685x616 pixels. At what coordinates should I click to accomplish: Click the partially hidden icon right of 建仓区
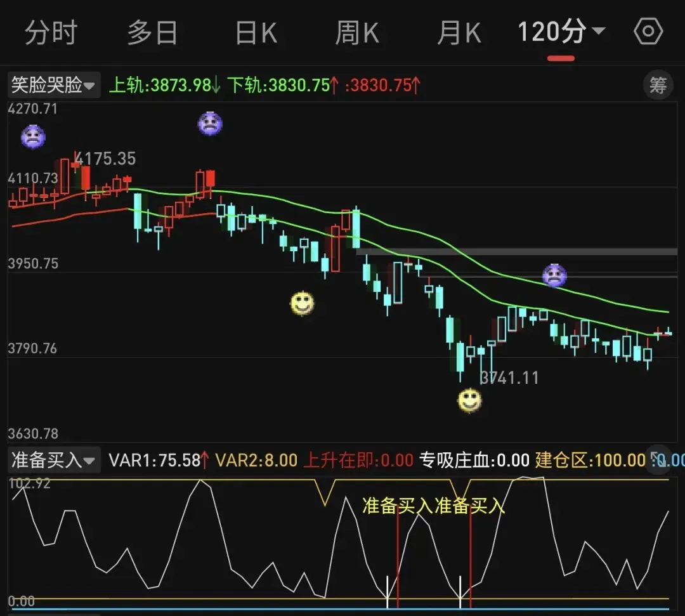(658, 458)
